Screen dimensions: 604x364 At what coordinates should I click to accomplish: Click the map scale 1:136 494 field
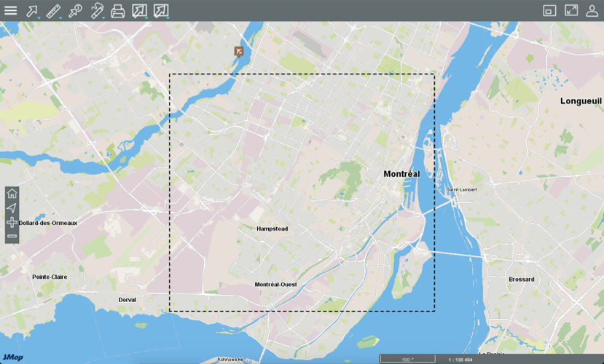coord(460,360)
